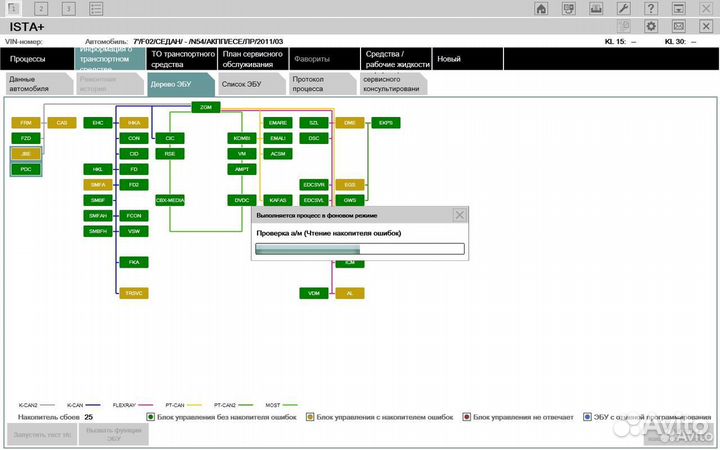
Task: Open the help question mark icon
Action: click(x=650, y=9)
